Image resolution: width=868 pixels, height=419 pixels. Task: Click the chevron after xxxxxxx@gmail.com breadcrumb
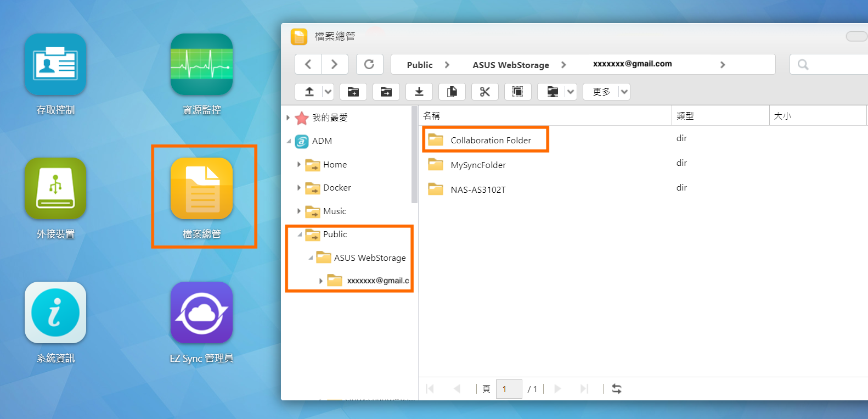click(x=723, y=65)
